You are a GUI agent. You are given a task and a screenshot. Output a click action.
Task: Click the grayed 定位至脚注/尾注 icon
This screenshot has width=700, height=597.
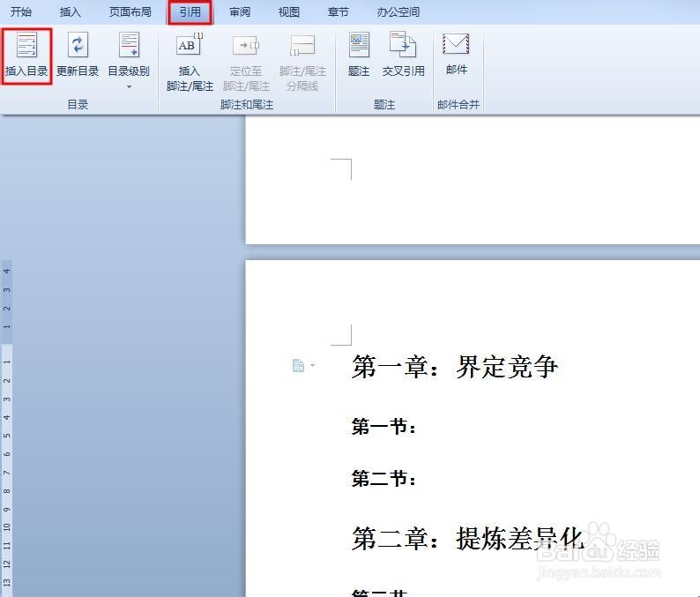(x=246, y=45)
